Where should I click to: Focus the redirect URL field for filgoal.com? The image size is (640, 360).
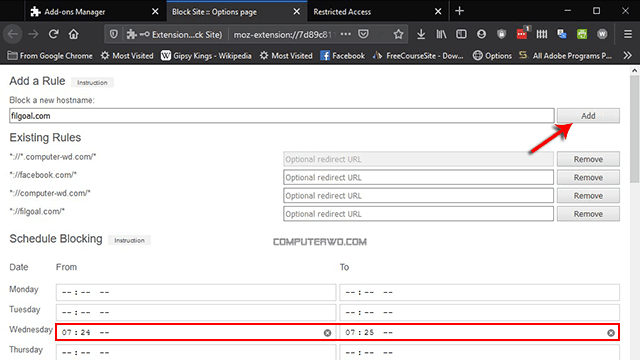[x=418, y=214]
